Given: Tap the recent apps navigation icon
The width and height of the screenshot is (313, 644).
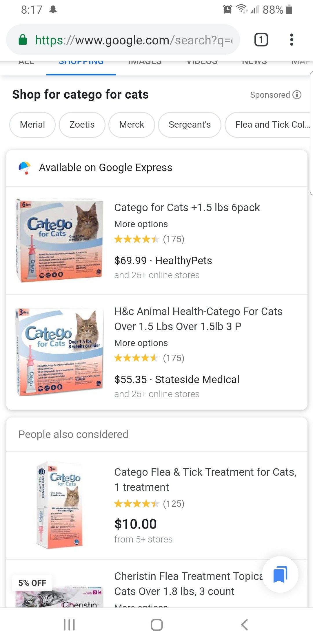Looking at the screenshot, I should click(70, 625).
